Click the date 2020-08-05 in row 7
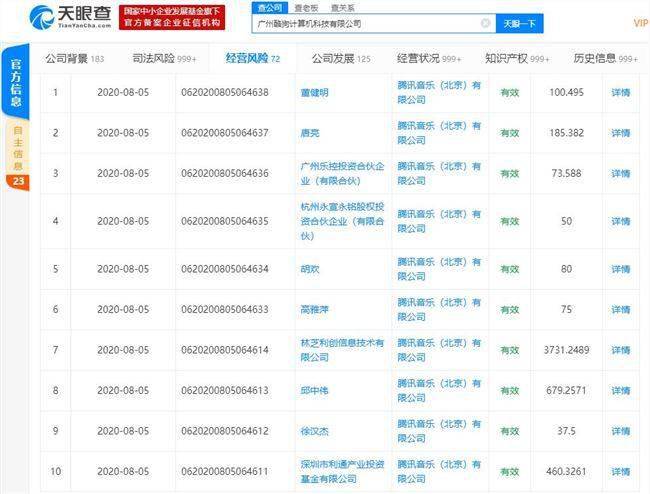Screen dimensions: 650x494 tap(123, 350)
